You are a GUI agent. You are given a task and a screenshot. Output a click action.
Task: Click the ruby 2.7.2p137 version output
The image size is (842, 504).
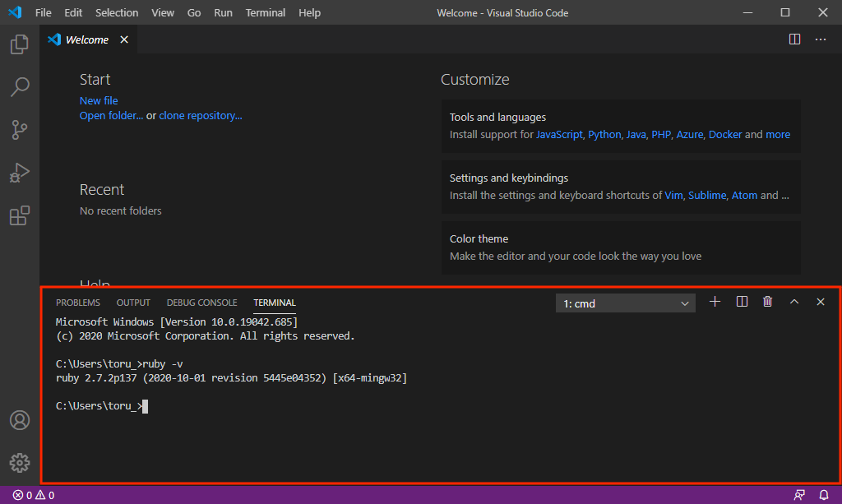click(231, 378)
